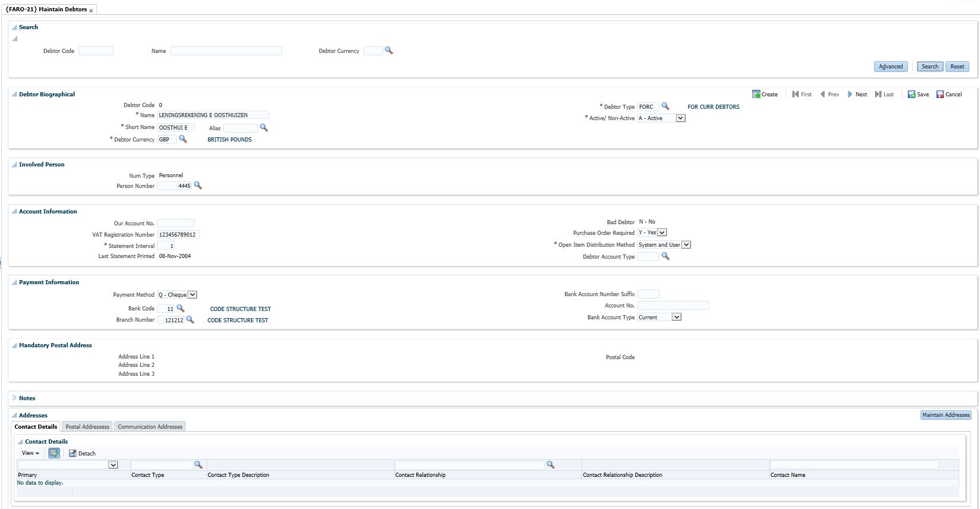This screenshot has height=509, width=980.
Task: Open the Debtor Type lookup magnifier
Action: pos(665,106)
